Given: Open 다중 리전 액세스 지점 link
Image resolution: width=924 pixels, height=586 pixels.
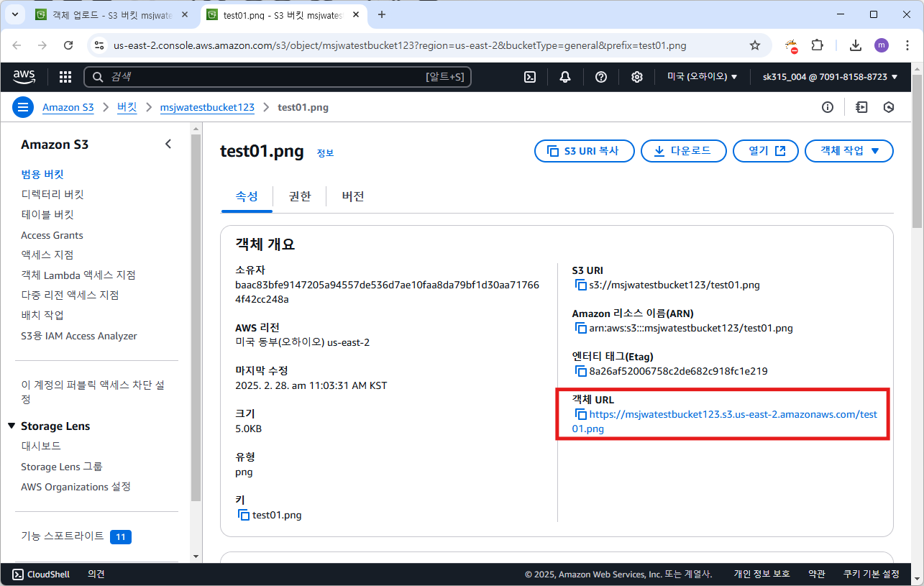Looking at the screenshot, I should click(x=70, y=295).
